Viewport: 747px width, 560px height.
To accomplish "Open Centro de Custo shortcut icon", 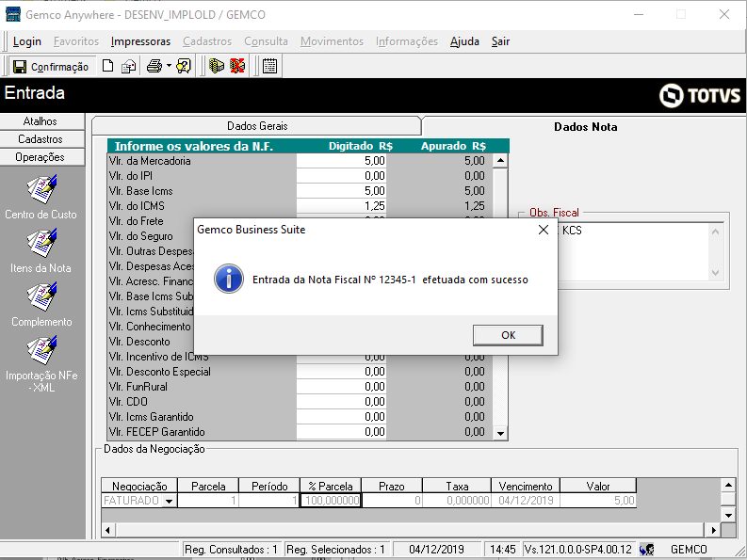I will (41, 189).
